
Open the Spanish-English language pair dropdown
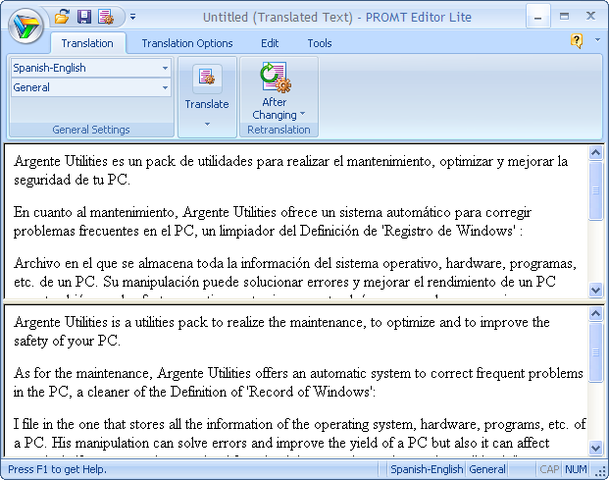pyautogui.click(x=91, y=68)
